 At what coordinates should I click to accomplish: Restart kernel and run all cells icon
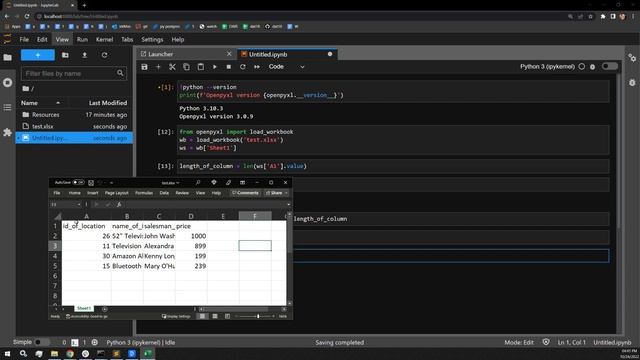[x=257, y=67]
